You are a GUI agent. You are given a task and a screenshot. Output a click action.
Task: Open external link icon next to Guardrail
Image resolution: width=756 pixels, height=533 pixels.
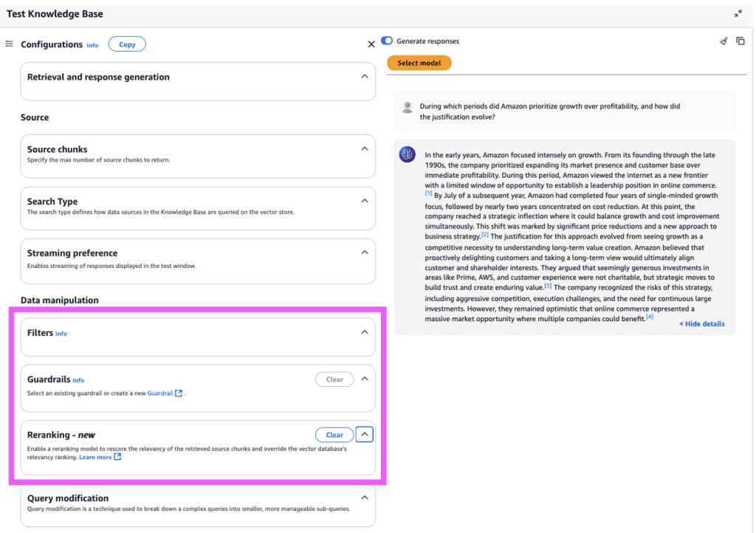(179, 393)
